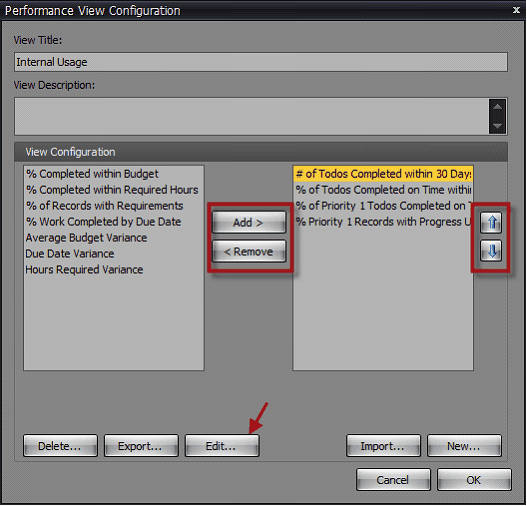
Task: Click the description box scroll up arrow
Action: 497,107
